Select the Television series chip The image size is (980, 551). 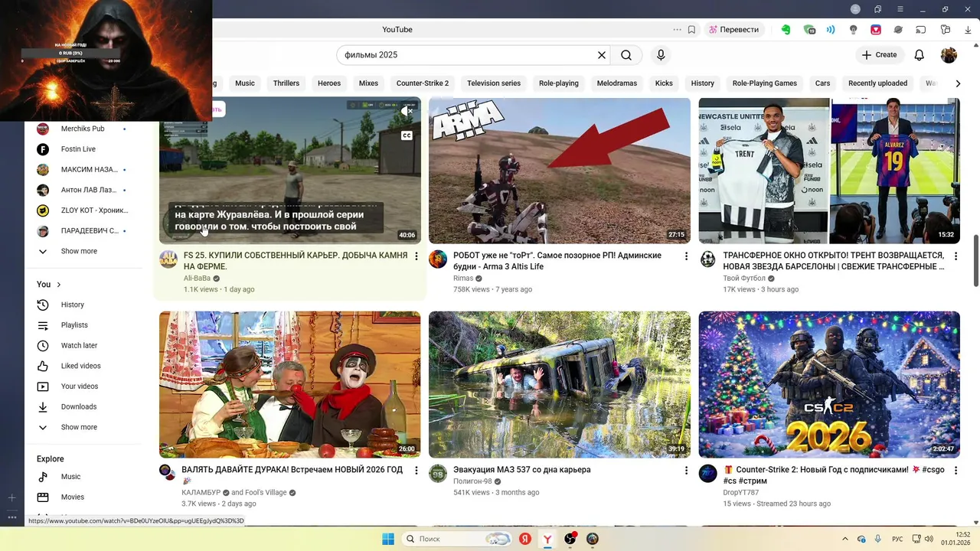pyautogui.click(x=494, y=83)
